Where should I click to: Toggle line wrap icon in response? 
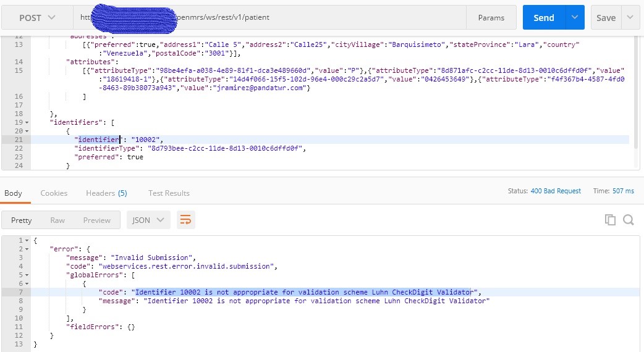(x=185, y=220)
